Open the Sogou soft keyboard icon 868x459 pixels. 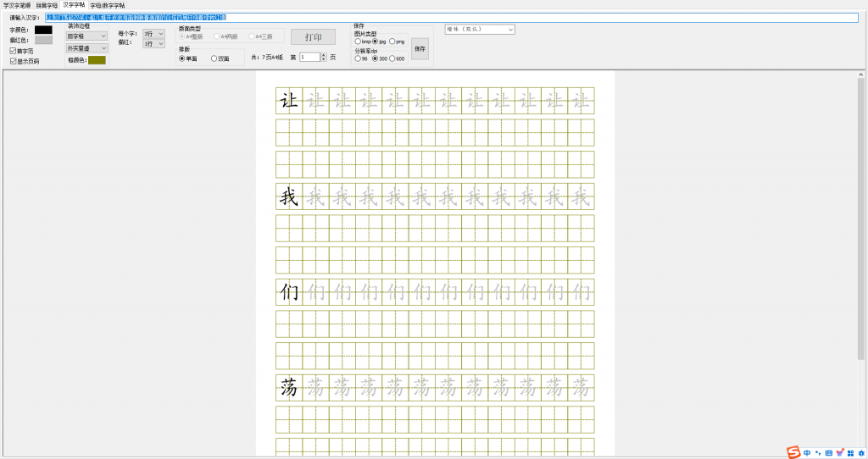point(828,451)
